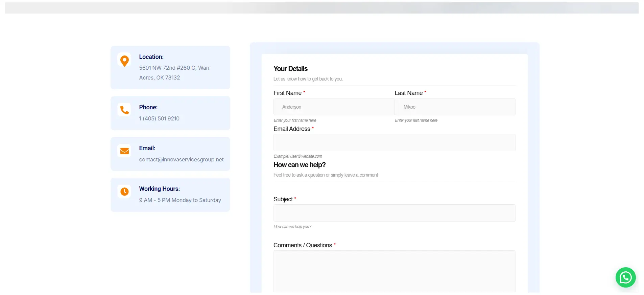Click the orange phone handset icon

[x=124, y=110]
